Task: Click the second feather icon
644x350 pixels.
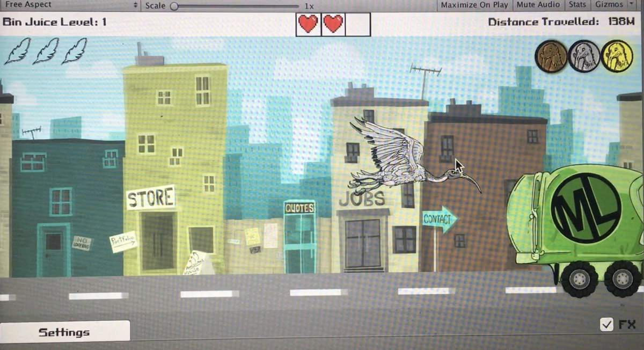Action: pyautogui.click(x=45, y=52)
